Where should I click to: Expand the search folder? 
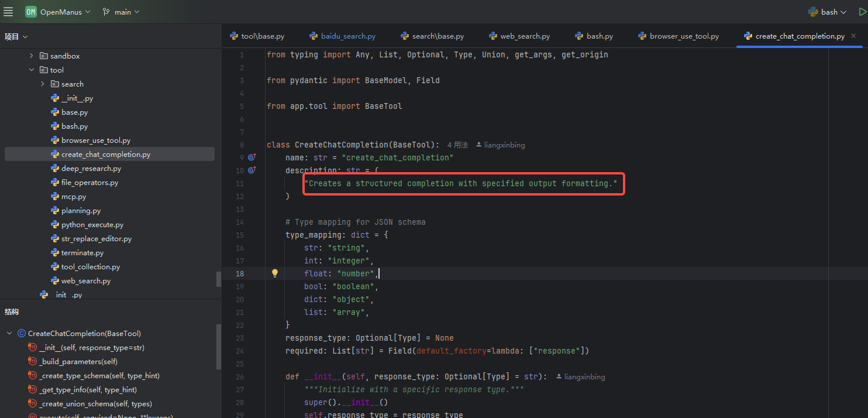[x=43, y=84]
